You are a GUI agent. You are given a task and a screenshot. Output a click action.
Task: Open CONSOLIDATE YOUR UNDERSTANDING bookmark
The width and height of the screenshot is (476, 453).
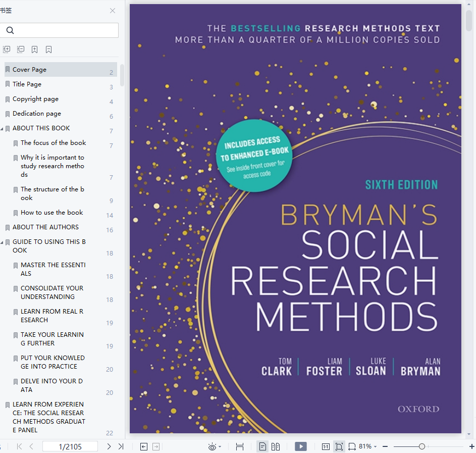pyautogui.click(x=52, y=292)
